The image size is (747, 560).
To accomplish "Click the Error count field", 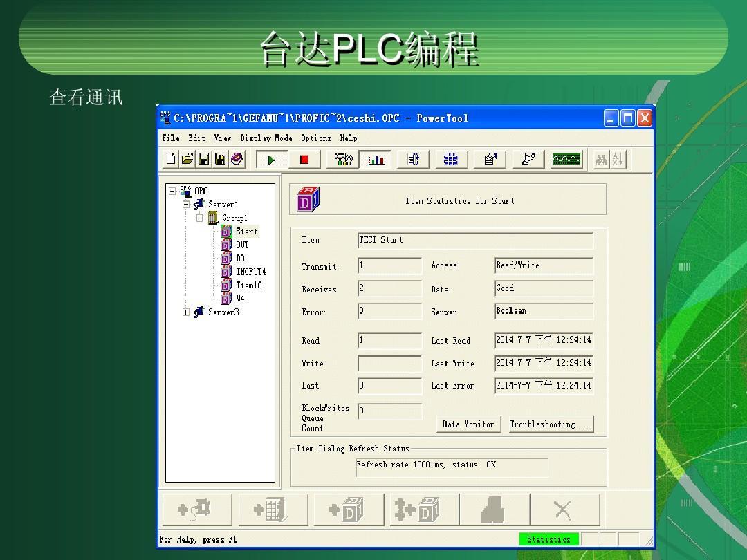I will pyautogui.click(x=389, y=311).
